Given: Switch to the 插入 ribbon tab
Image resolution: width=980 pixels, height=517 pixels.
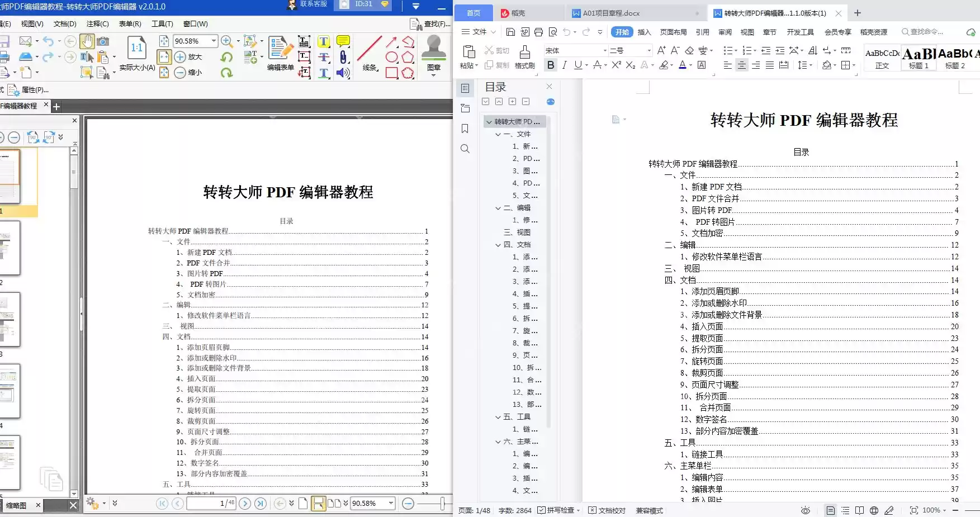Looking at the screenshot, I should (x=644, y=32).
